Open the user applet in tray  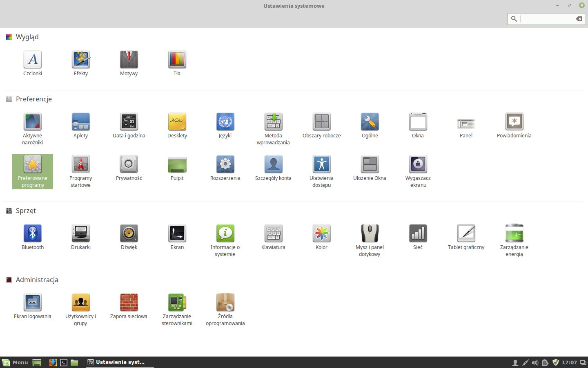tap(515, 363)
